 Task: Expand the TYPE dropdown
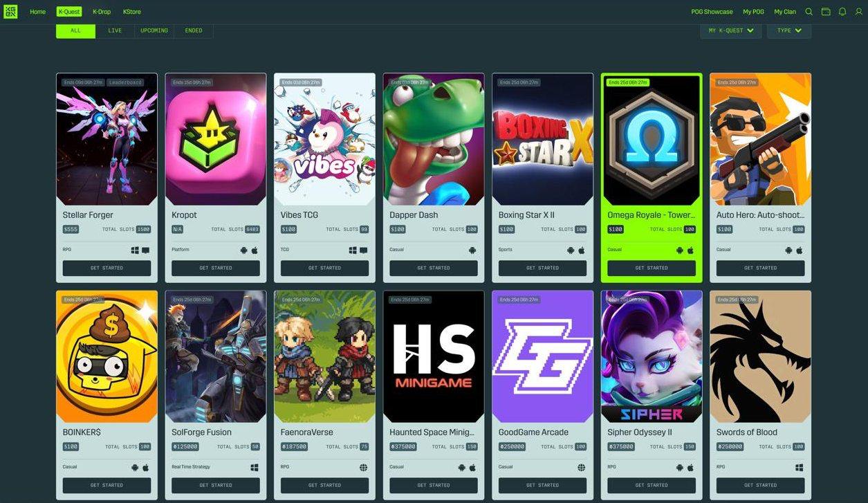[x=789, y=31]
